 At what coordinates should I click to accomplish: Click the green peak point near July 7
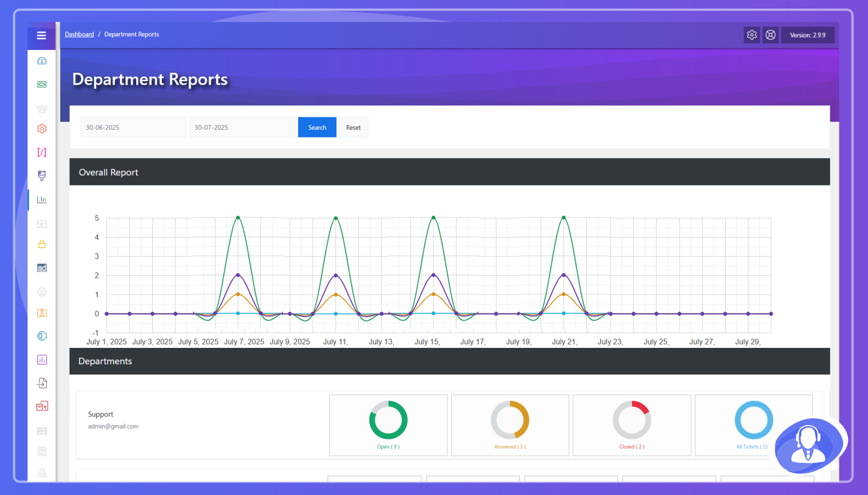[238, 218]
